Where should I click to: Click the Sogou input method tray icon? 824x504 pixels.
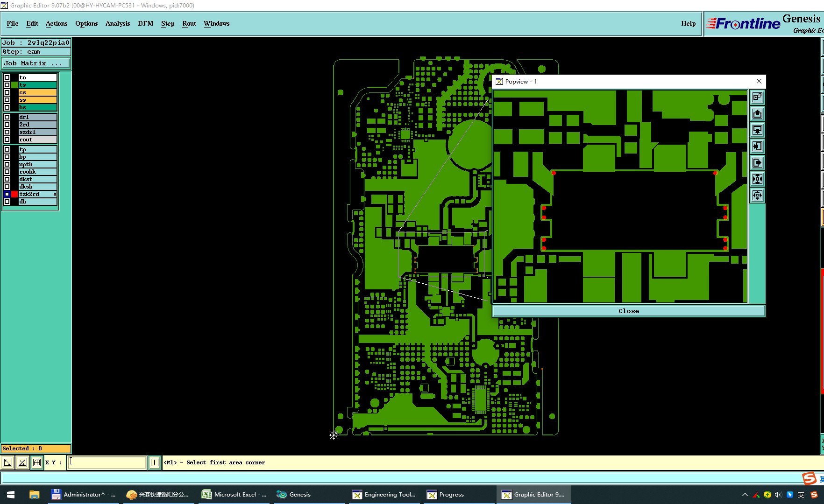tap(814, 495)
